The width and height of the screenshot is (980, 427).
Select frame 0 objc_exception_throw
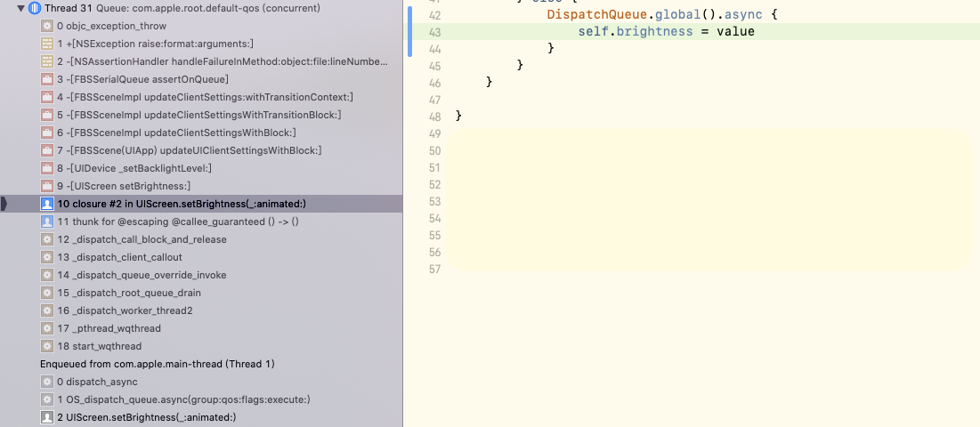(x=201, y=26)
